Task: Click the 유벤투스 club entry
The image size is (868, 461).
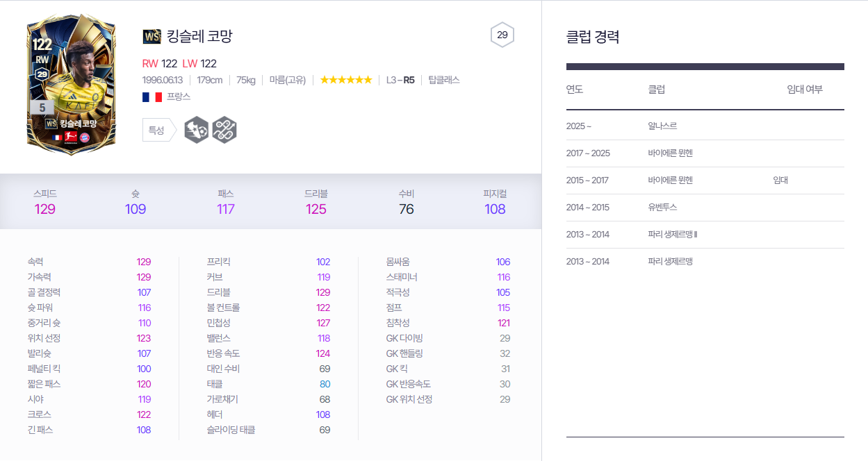Action: click(662, 207)
